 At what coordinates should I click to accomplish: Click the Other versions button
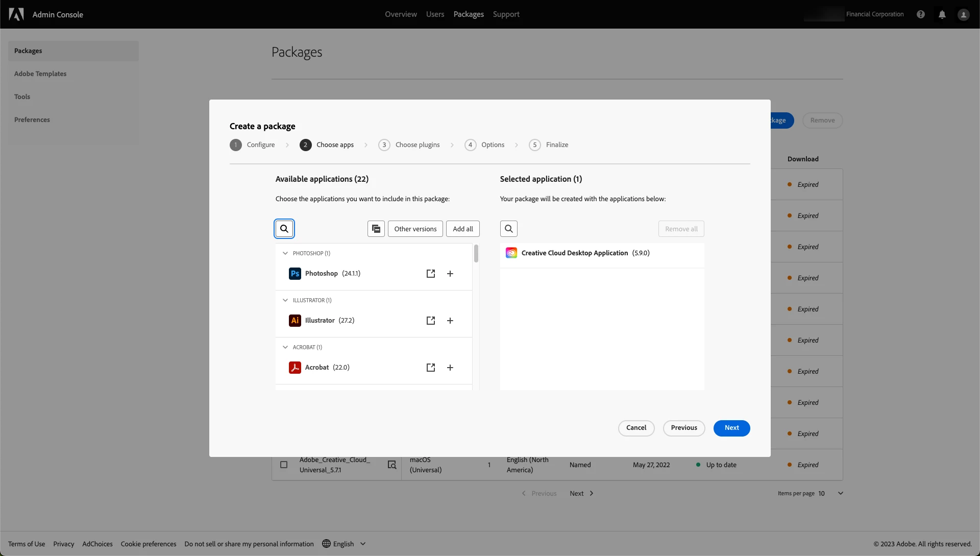click(x=415, y=229)
